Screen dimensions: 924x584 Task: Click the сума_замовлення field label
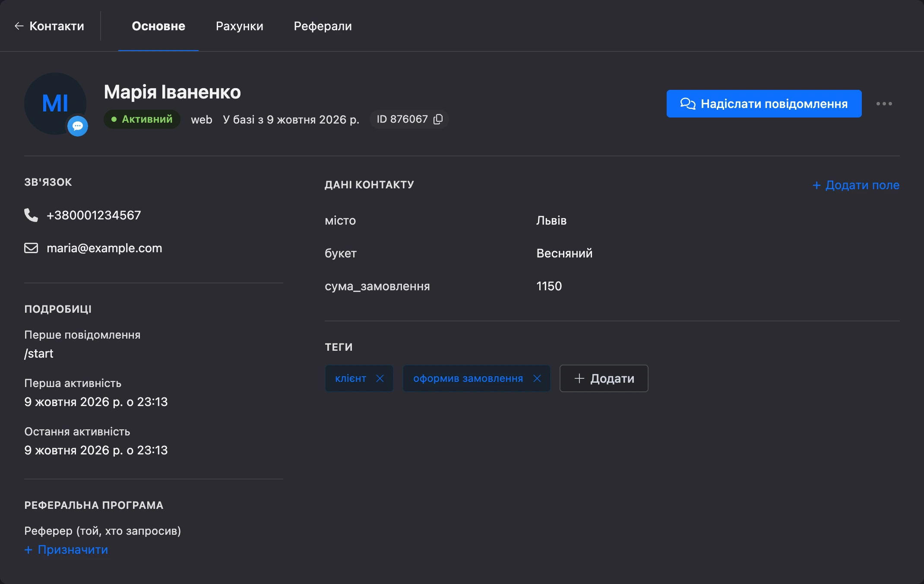[x=377, y=286]
